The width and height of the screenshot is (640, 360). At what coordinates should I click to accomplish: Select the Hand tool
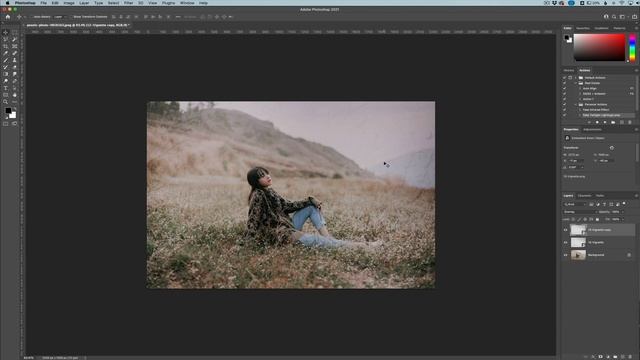[x=15, y=95]
